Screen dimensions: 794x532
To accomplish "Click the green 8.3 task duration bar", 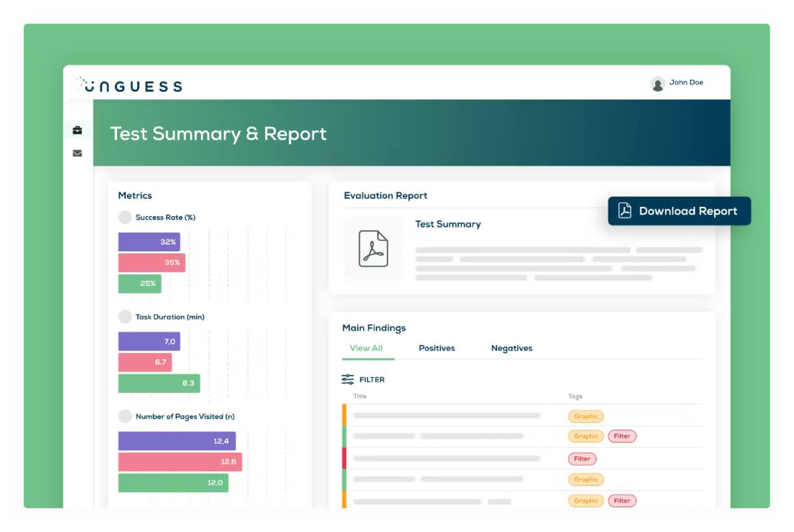I will (x=159, y=383).
